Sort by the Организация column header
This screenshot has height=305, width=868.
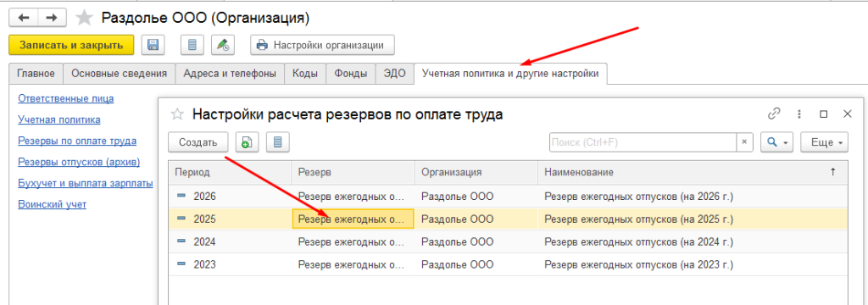pyautogui.click(x=476, y=172)
